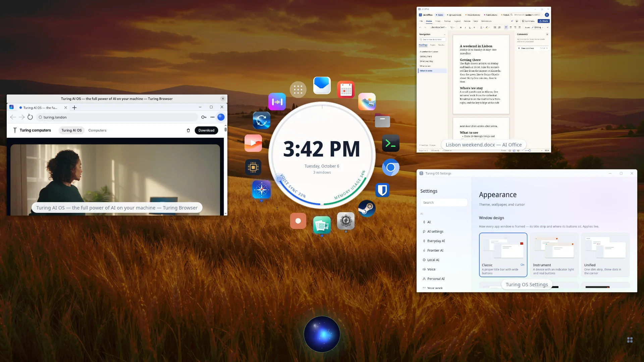Launch Steam from the radial dock
Screen dimensions: 644x362
tap(367, 208)
